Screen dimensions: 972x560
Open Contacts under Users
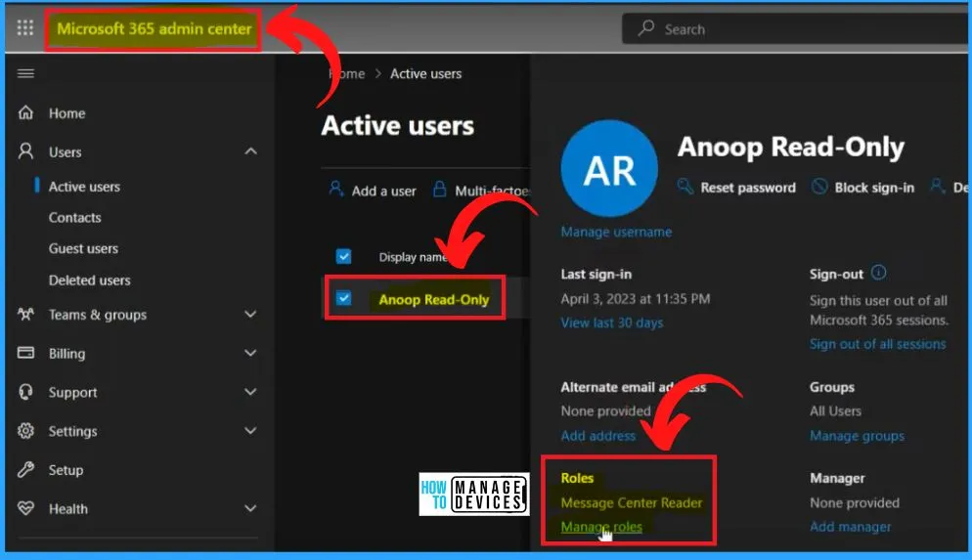click(x=75, y=217)
